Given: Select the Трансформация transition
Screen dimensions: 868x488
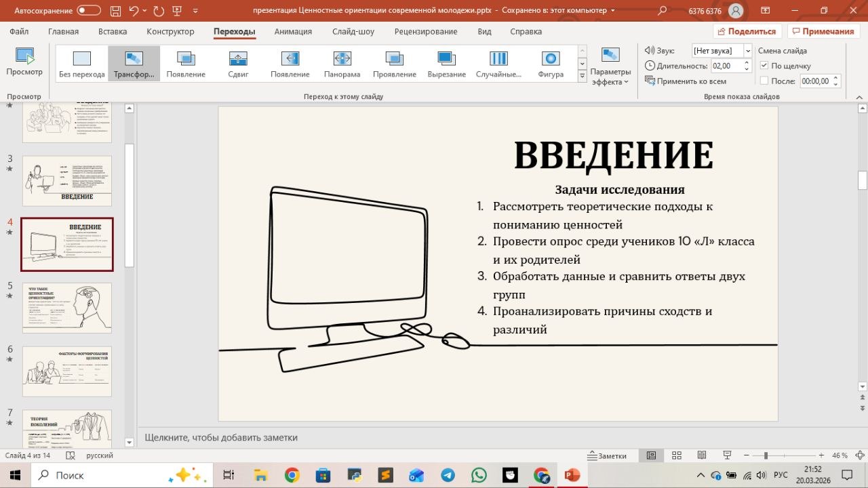Looking at the screenshot, I should pyautogui.click(x=134, y=64).
